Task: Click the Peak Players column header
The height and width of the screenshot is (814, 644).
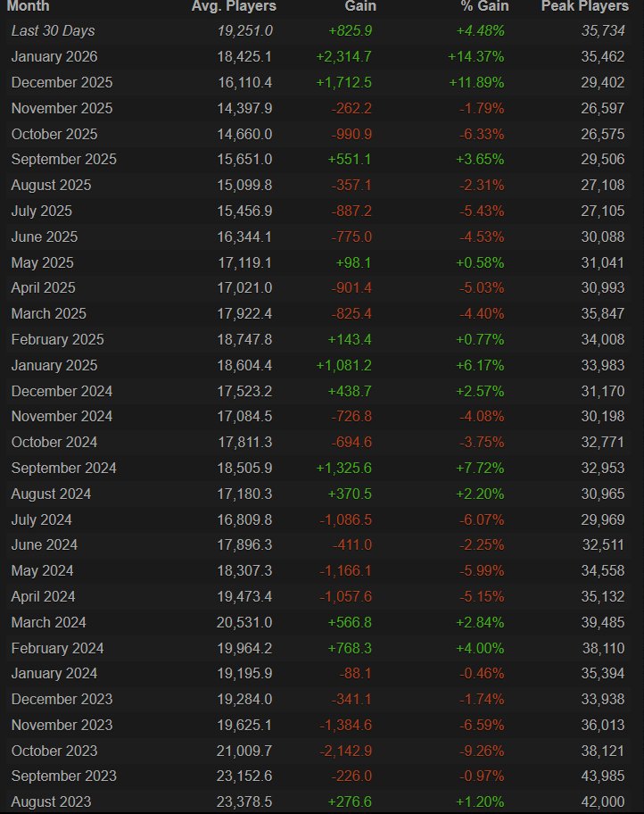Action: point(585,6)
